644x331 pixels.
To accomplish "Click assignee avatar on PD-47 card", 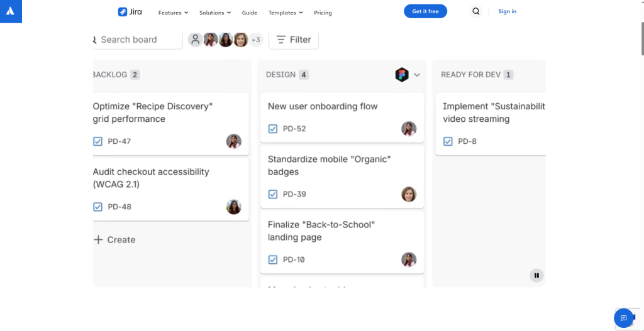I will pos(234,141).
